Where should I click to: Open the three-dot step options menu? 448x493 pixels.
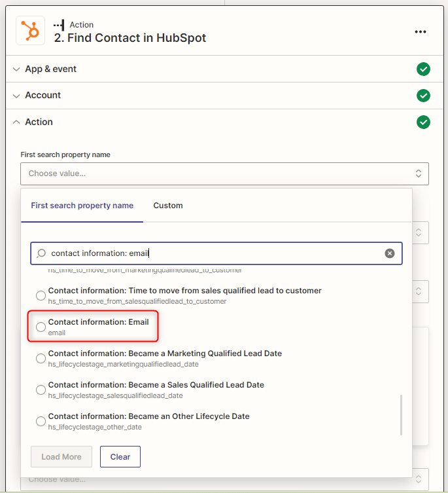[420, 32]
